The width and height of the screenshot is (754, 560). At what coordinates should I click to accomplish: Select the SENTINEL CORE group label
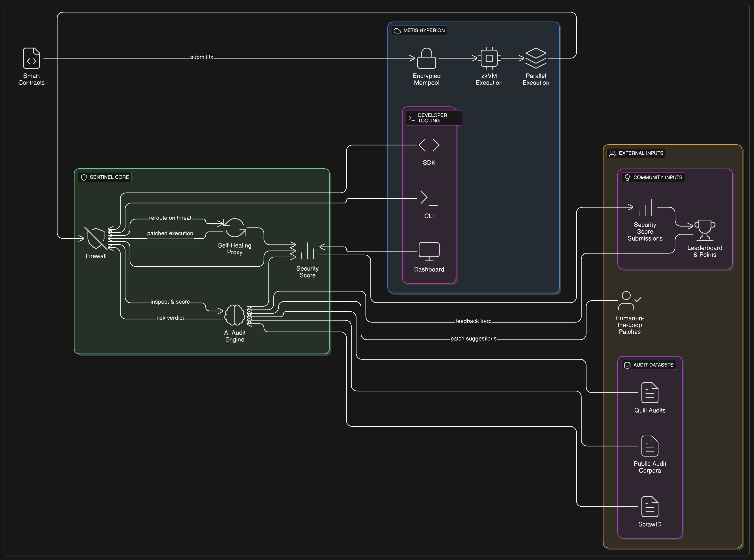click(x=109, y=177)
